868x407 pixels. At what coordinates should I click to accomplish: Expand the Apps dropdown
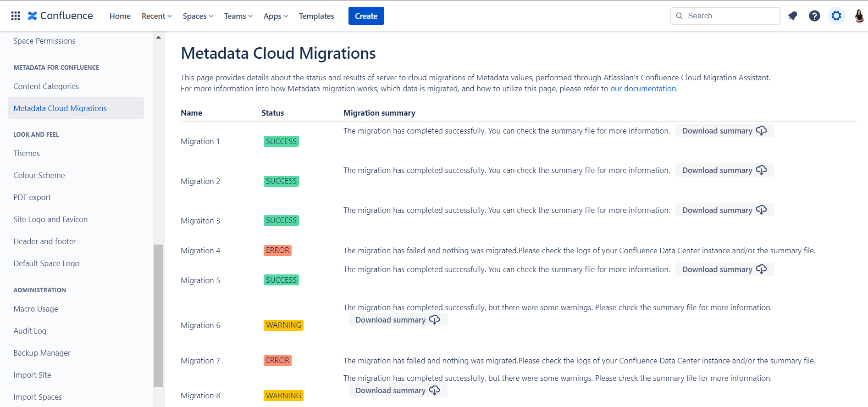pyautogui.click(x=276, y=16)
